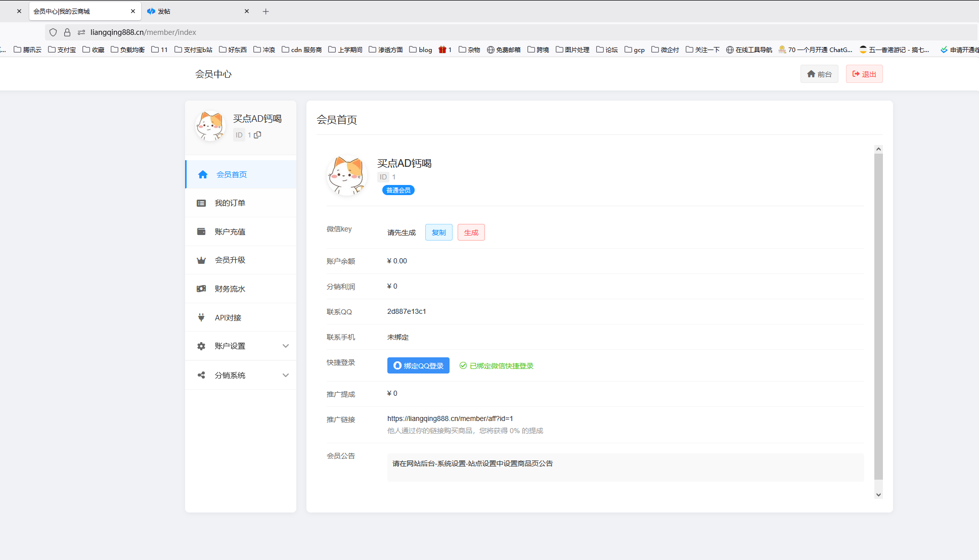Expand the 分销系统 submenu chevron
This screenshot has width=979, height=560.
[286, 375]
